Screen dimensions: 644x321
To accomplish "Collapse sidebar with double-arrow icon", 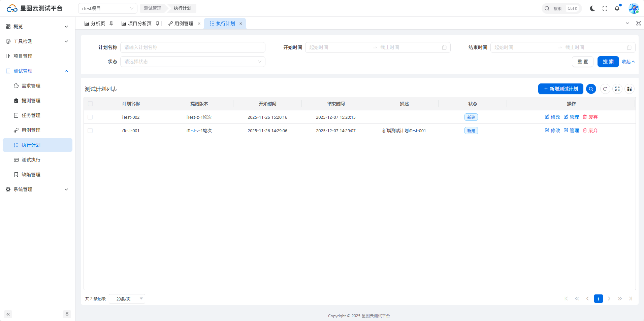I will click(8, 314).
